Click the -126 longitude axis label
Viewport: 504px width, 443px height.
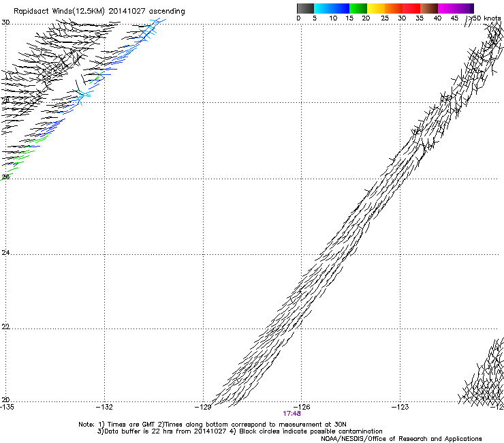302,407
